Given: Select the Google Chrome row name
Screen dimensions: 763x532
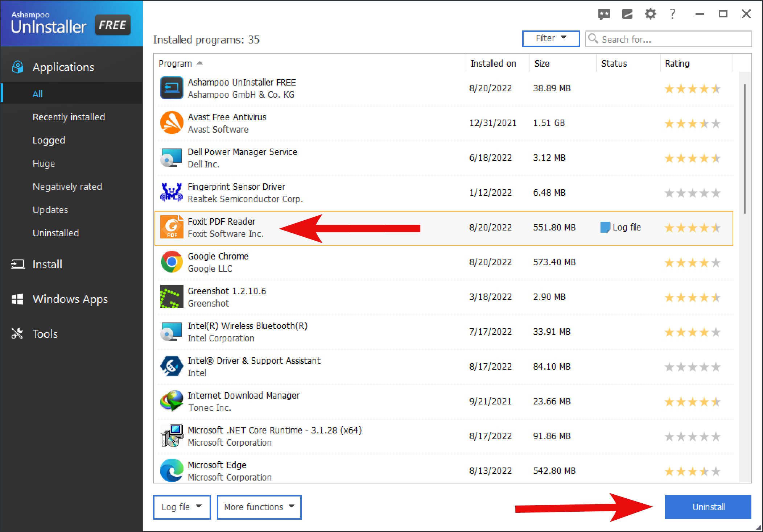Looking at the screenshot, I should coord(218,256).
